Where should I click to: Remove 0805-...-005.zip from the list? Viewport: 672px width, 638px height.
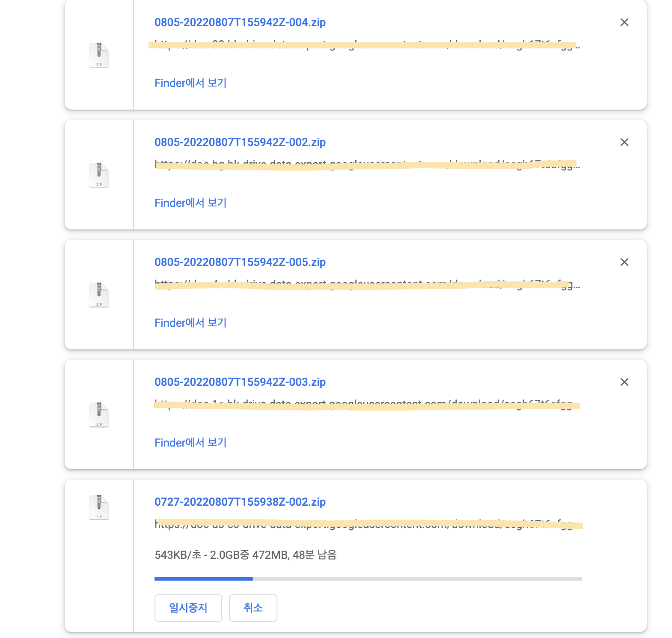(x=624, y=262)
